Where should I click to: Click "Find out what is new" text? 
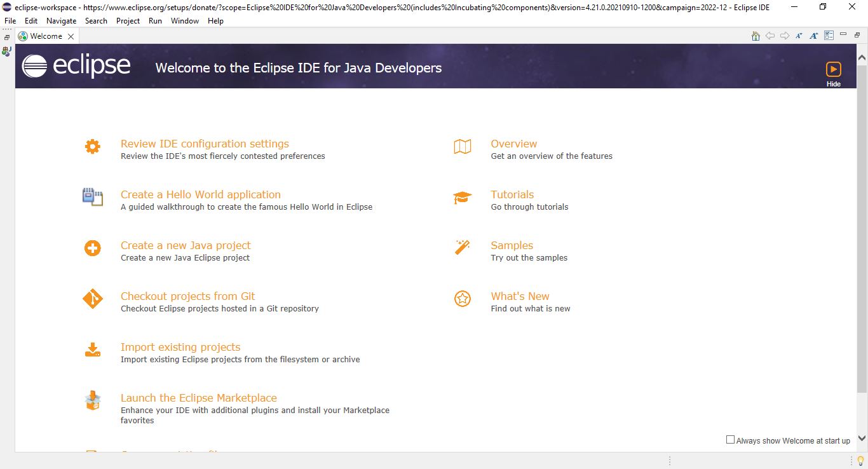click(x=531, y=309)
